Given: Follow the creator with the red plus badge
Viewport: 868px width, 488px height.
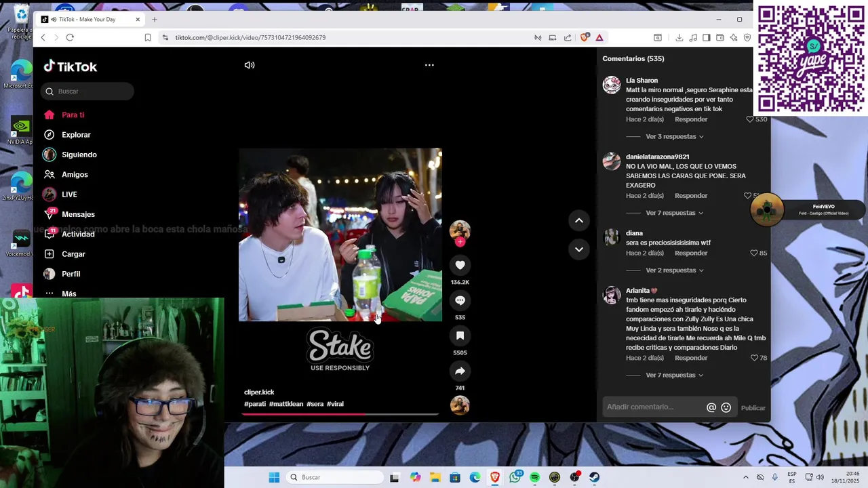Looking at the screenshot, I should point(460,242).
